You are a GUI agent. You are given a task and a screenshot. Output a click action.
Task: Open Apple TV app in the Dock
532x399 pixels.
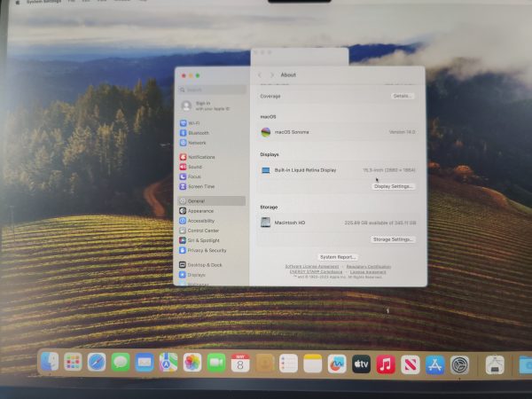click(x=361, y=364)
